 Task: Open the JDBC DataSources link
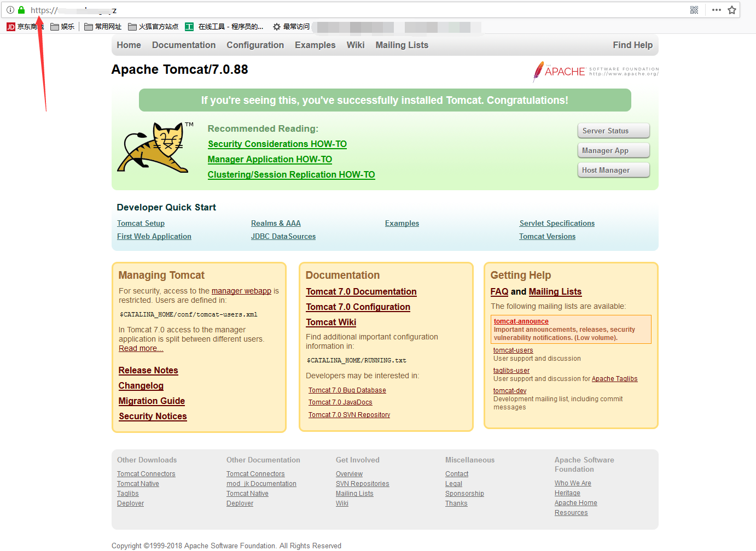tap(283, 236)
